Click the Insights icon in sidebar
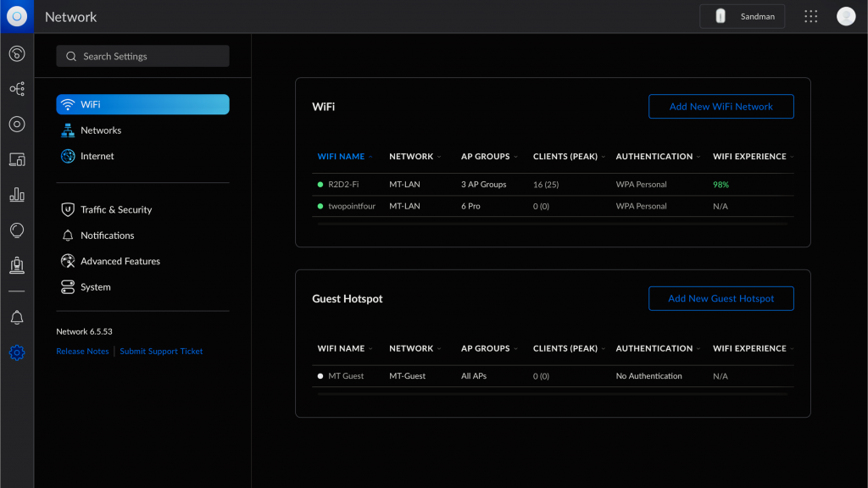Image resolution: width=868 pixels, height=488 pixels. pyautogui.click(x=17, y=230)
